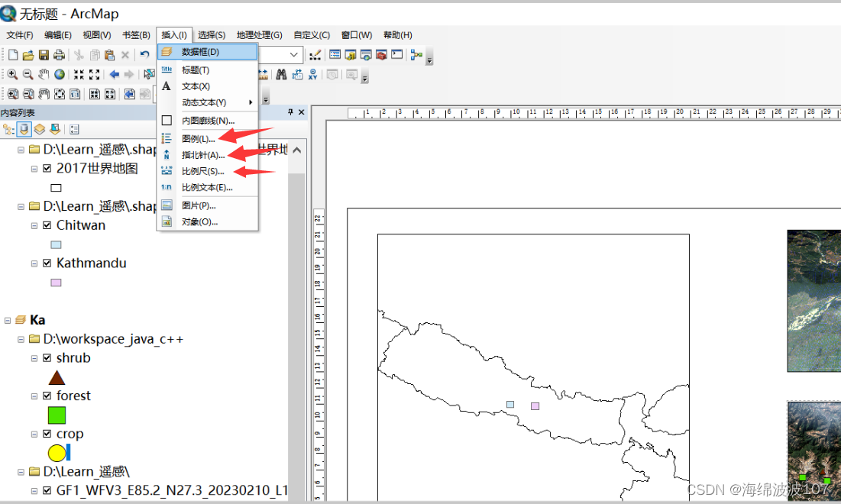Collapse the D:\workspace_java_c++ folder node
Image resolution: width=841 pixels, height=504 pixels.
tap(21, 339)
